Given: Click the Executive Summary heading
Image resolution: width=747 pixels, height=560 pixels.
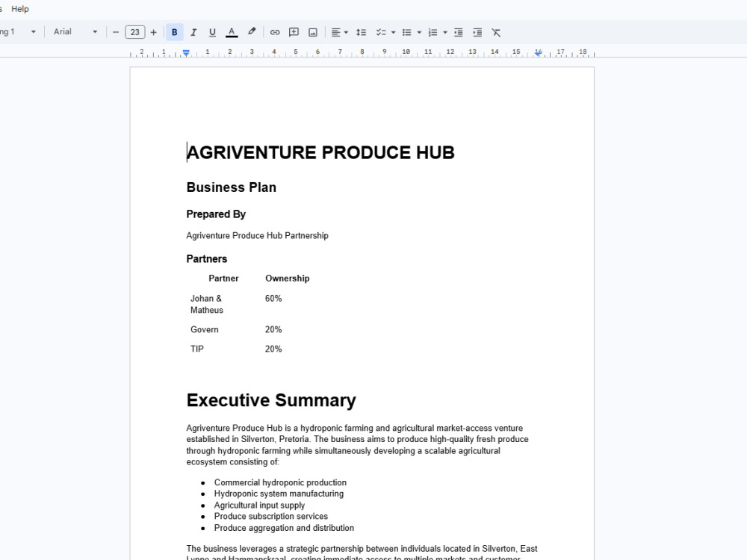Looking at the screenshot, I should (x=271, y=400).
